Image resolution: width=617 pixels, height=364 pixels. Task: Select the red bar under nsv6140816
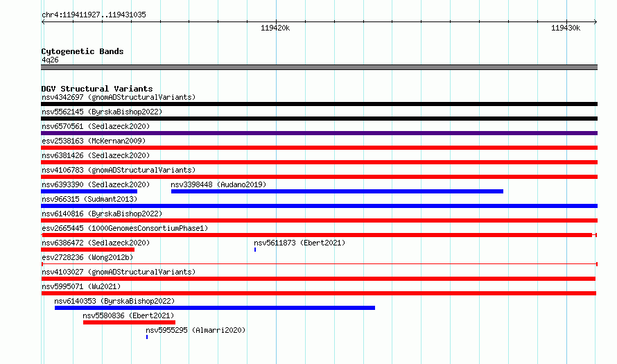coord(319,220)
